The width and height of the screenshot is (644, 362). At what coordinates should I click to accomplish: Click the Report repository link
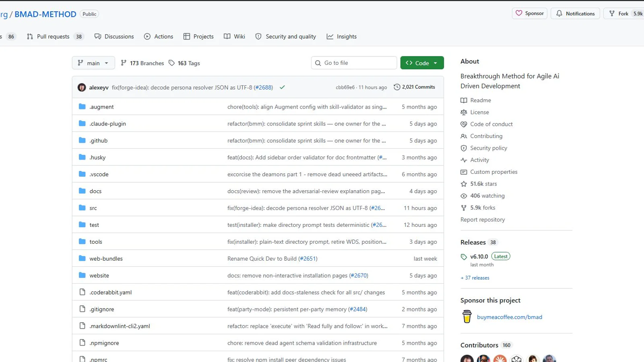click(x=483, y=220)
